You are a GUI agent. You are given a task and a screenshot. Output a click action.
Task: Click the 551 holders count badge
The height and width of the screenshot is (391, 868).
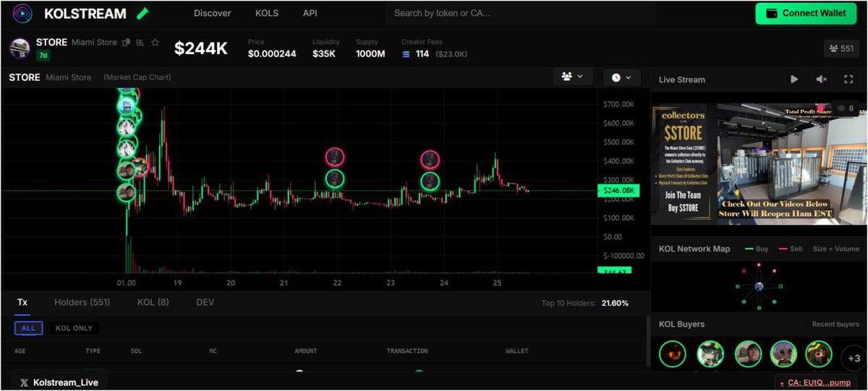[841, 48]
